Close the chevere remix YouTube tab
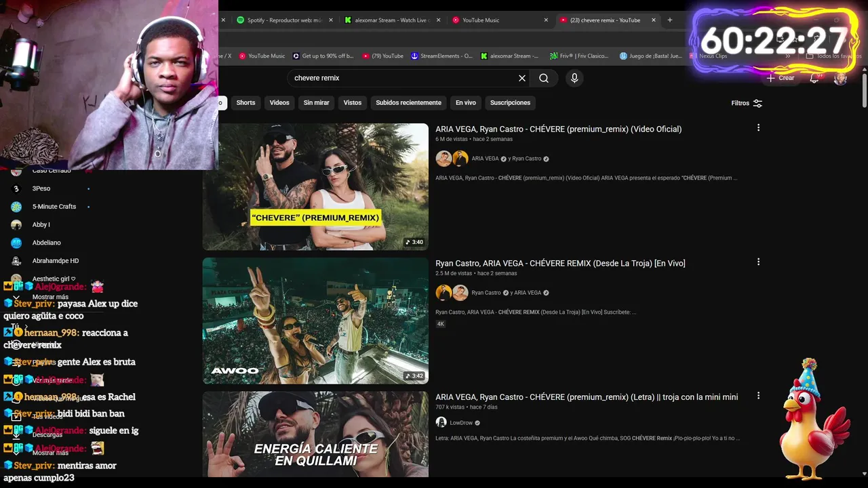 coord(654,20)
